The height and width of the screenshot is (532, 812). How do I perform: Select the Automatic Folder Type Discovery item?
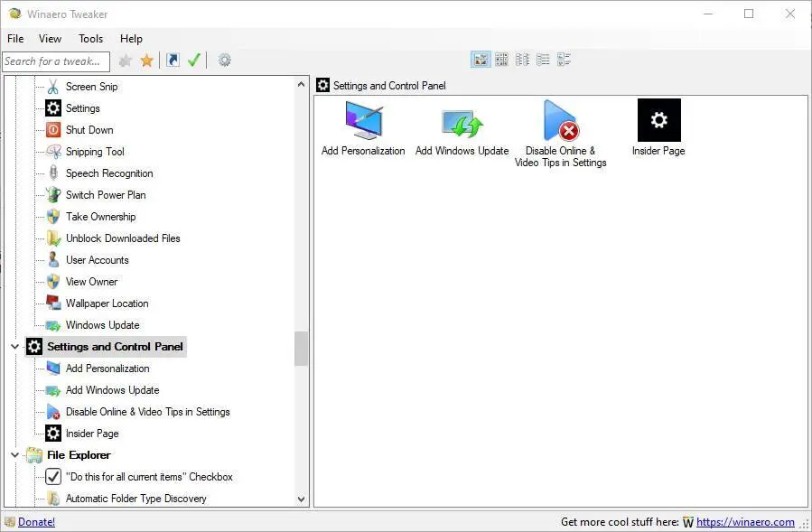(136, 499)
